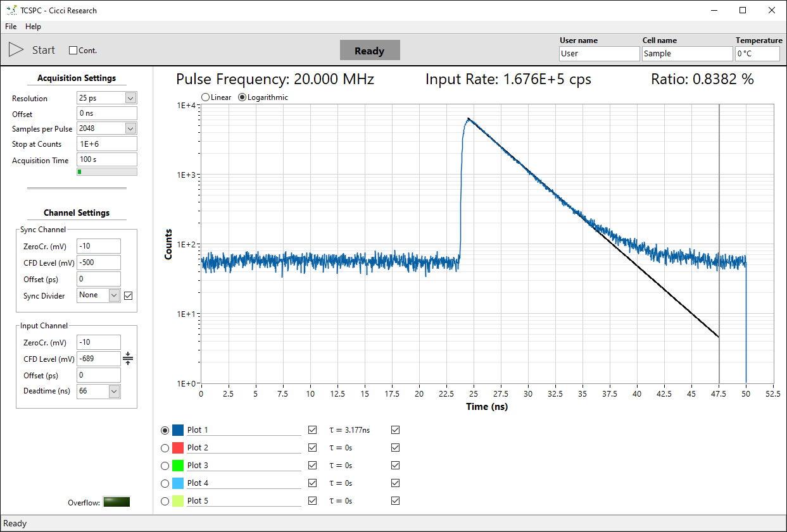Click the Stop at Counts field
The image size is (787, 532).
pos(107,144)
